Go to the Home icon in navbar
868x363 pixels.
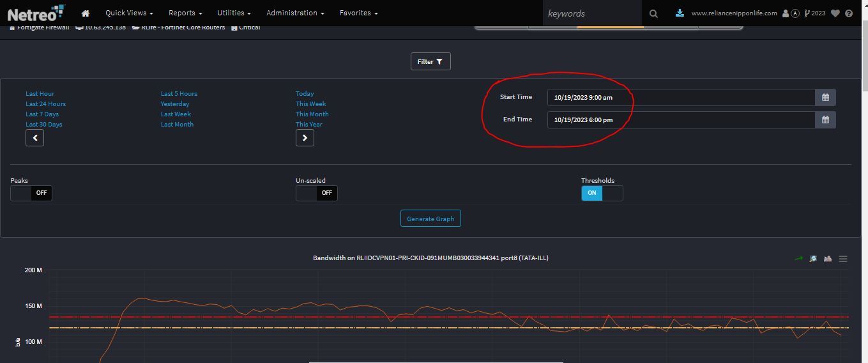coord(85,13)
